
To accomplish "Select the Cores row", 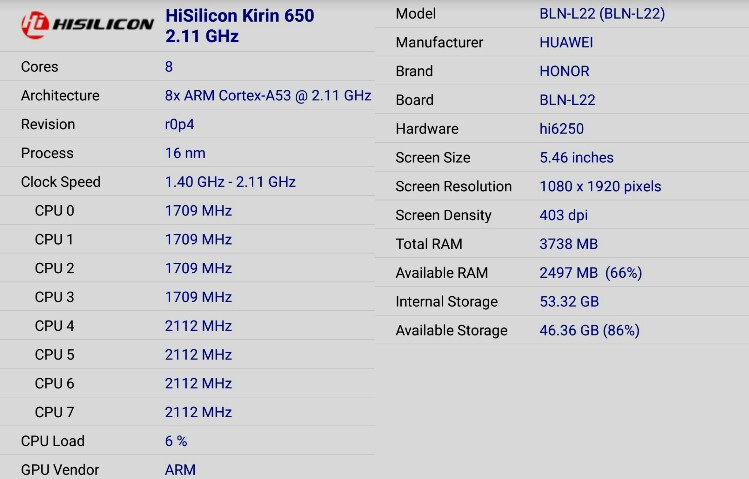I will coord(187,66).
